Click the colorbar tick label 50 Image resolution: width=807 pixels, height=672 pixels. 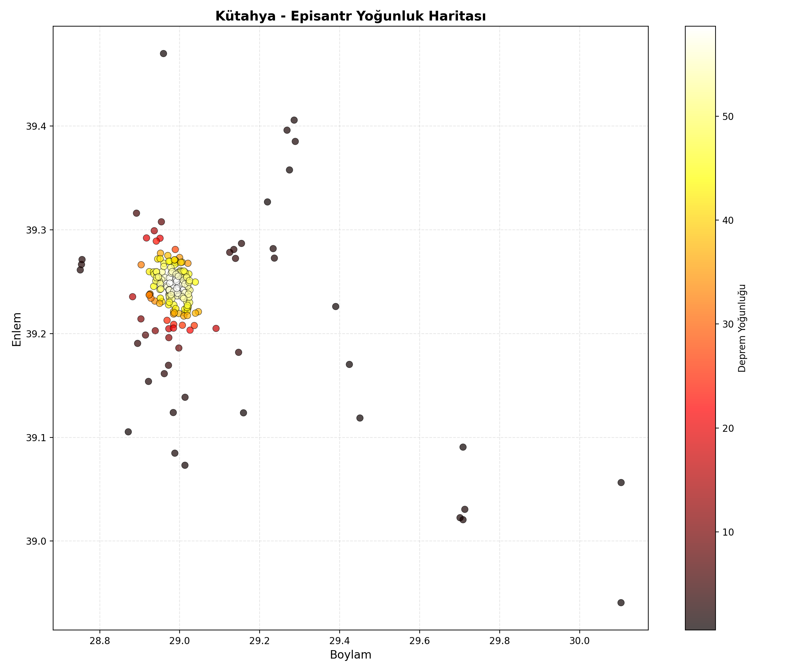click(728, 117)
